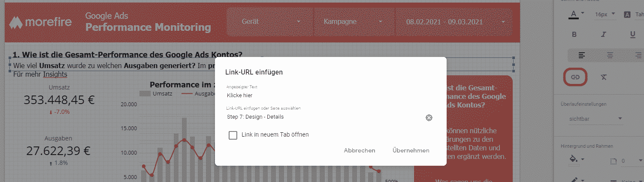The width and height of the screenshot is (644, 182).
Task: Clear the link URL field
Action: (429, 118)
